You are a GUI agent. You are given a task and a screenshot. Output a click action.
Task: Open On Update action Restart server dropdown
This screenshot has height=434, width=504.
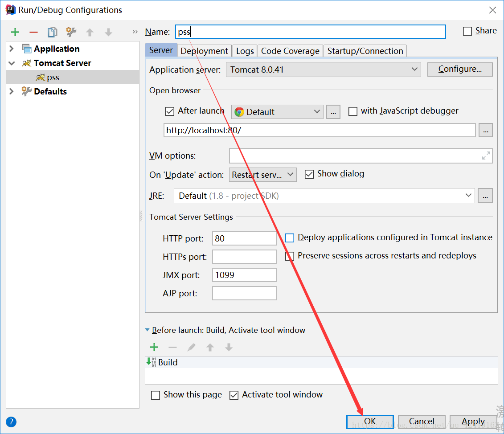coord(262,175)
